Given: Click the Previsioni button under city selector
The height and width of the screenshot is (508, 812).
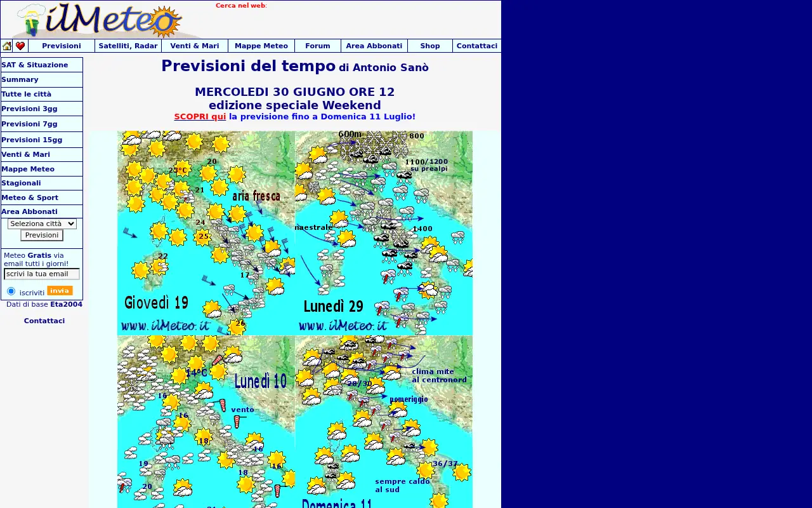Looking at the screenshot, I should click(x=42, y=235).
